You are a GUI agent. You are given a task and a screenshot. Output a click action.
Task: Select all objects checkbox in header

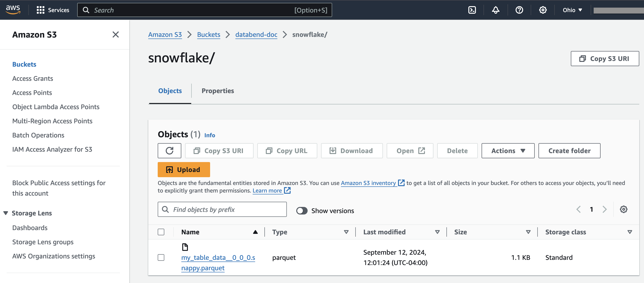(x=161, y=232)
